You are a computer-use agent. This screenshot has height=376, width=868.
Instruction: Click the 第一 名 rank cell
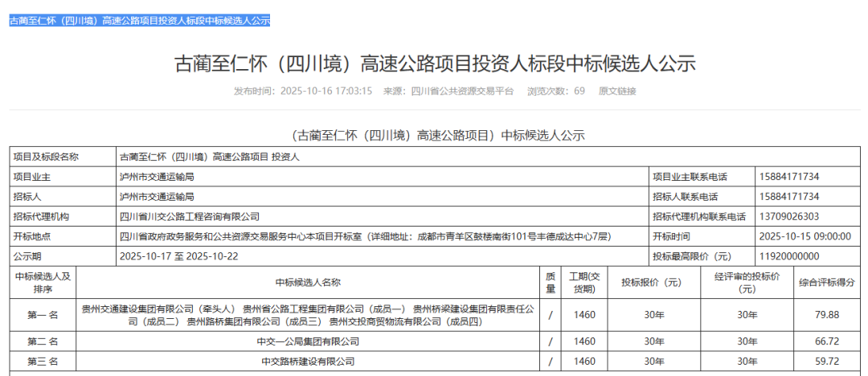43,315
